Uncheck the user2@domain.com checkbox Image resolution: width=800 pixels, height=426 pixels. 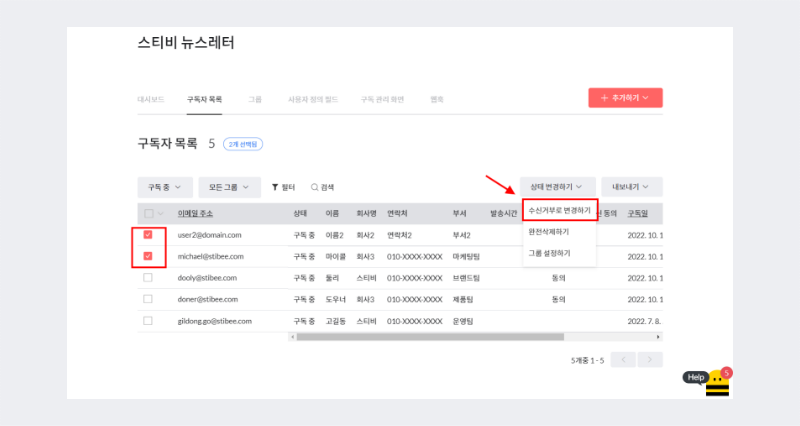(x=148, y=235)
